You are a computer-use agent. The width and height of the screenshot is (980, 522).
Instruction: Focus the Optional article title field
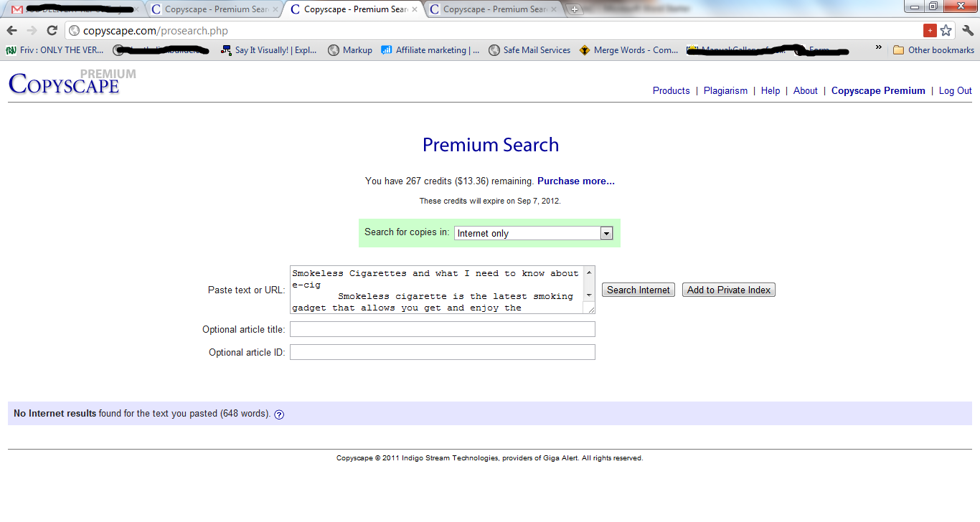[443, 329]
